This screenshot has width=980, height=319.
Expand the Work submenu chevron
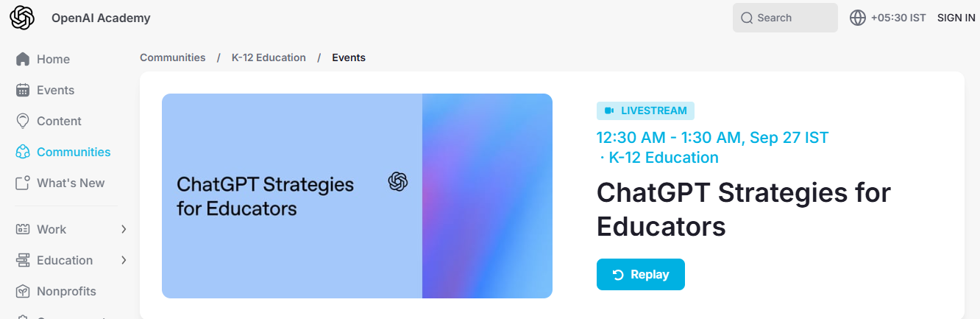124,229
